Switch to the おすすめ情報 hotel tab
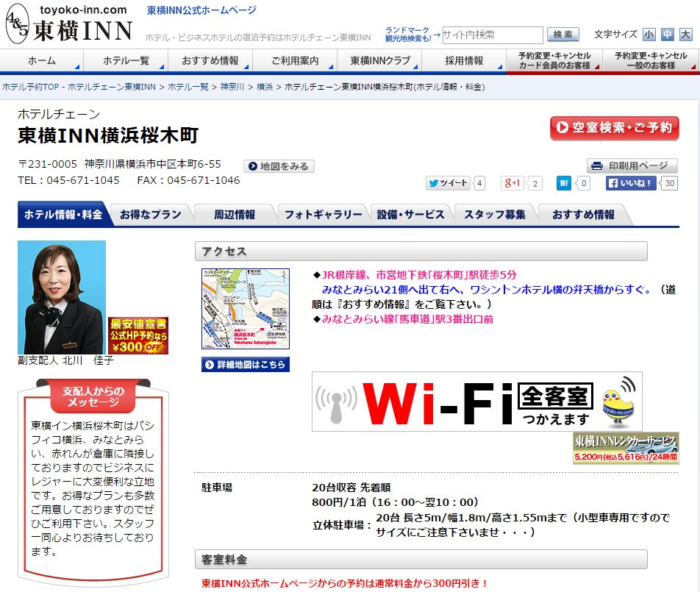The height and width of the screenshot is (592, 700). pos(584,215)
